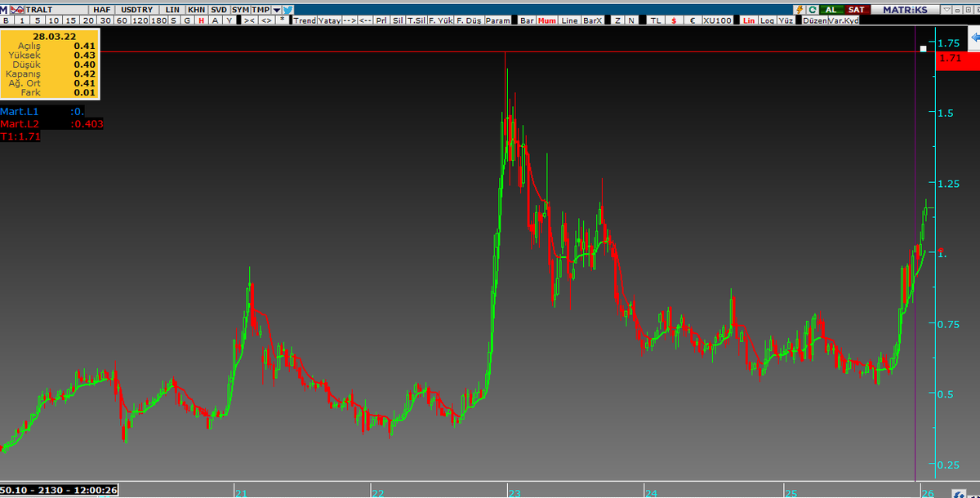Click the F. Yük button
This screenshot has width=980, height=498.
point(440,20)
